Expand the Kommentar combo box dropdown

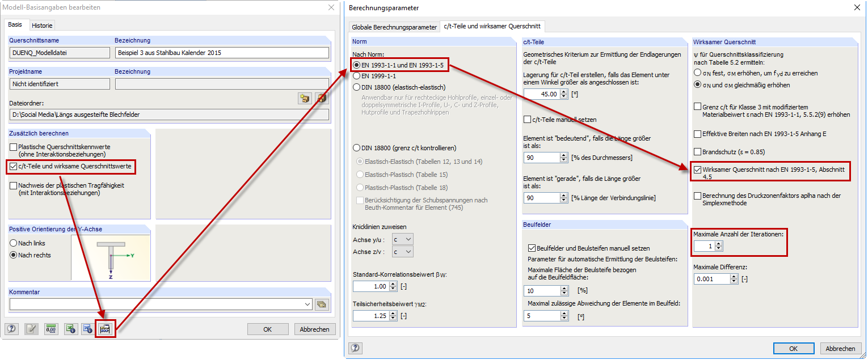click(x=307, y=305)
